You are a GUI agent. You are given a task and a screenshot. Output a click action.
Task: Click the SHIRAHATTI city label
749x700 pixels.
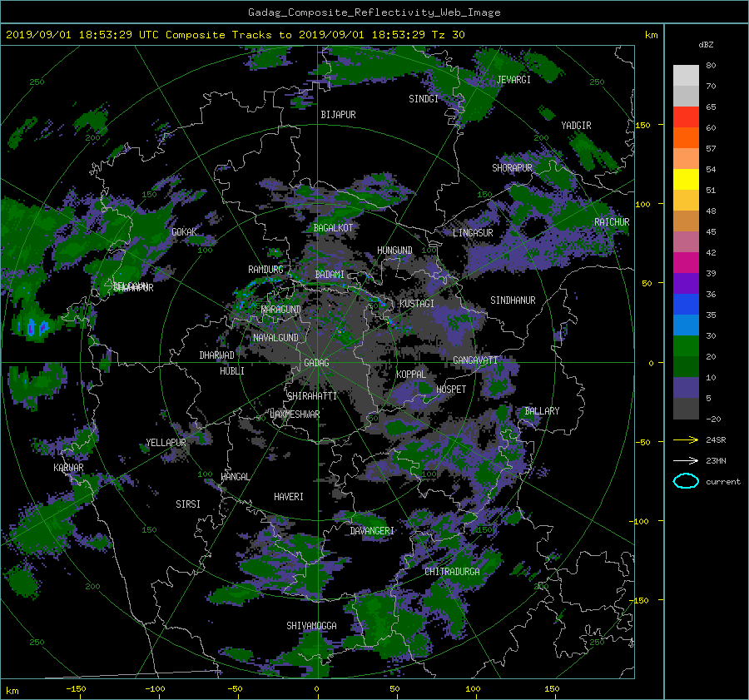pyautogui.click(x=312, y=396)
